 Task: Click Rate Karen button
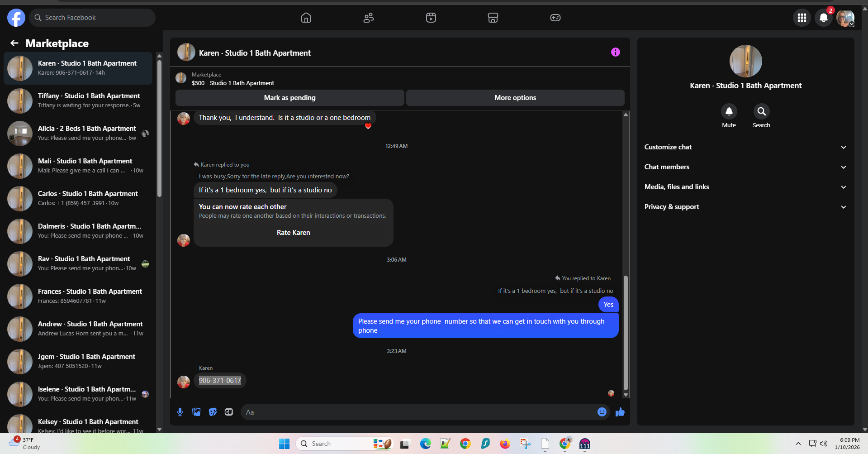(294, 233)
